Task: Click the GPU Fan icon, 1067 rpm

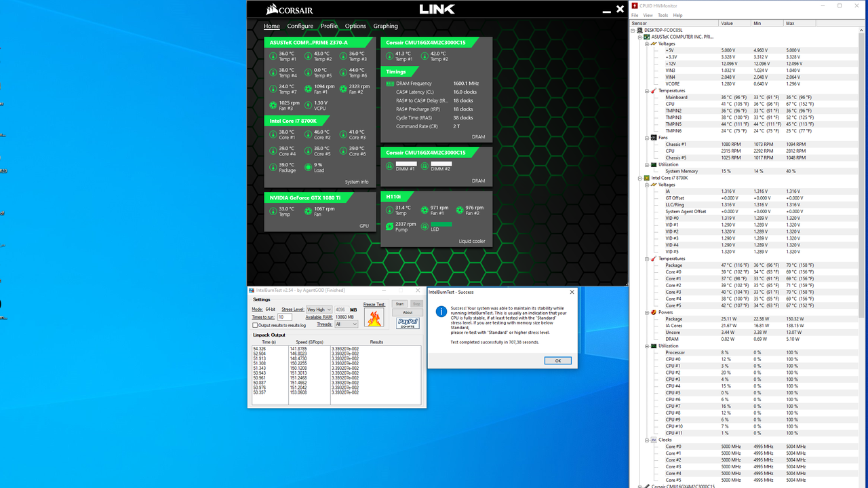Action: pos(308,211)
